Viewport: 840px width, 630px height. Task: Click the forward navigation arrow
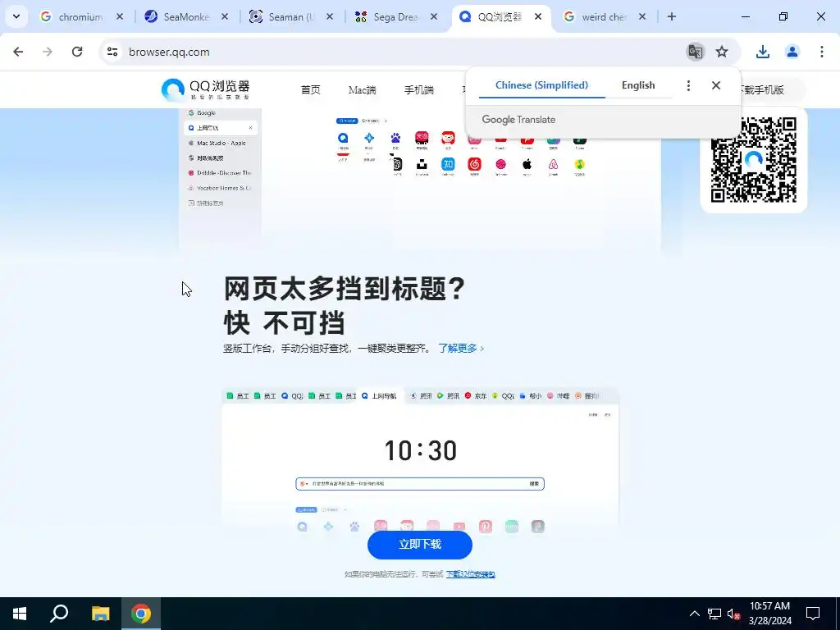(48, 52)
